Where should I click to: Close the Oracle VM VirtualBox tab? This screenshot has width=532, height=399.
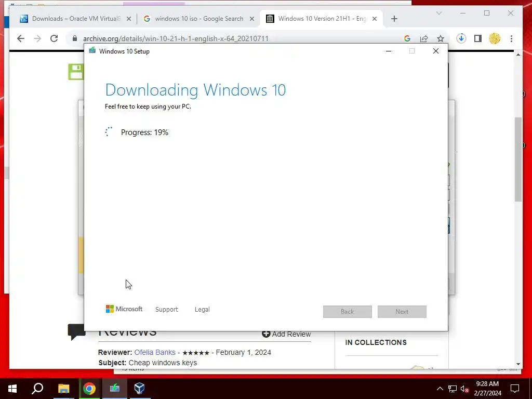click(x=129, y=19)
